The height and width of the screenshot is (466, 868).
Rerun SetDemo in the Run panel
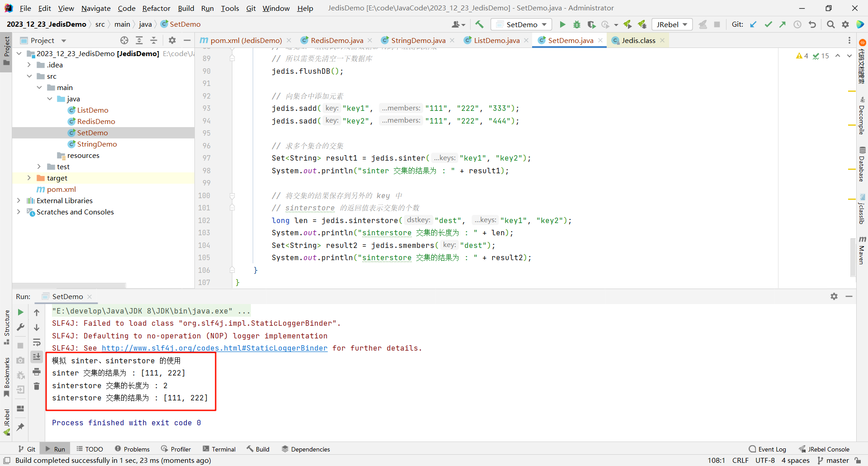tap(20, 312)
